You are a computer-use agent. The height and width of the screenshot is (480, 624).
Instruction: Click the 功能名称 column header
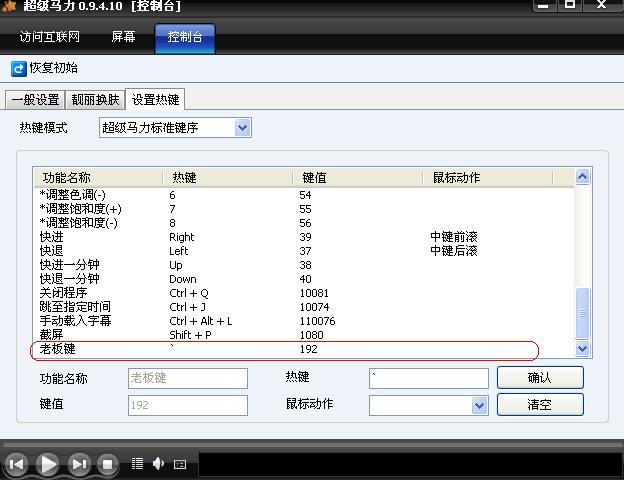98,178
